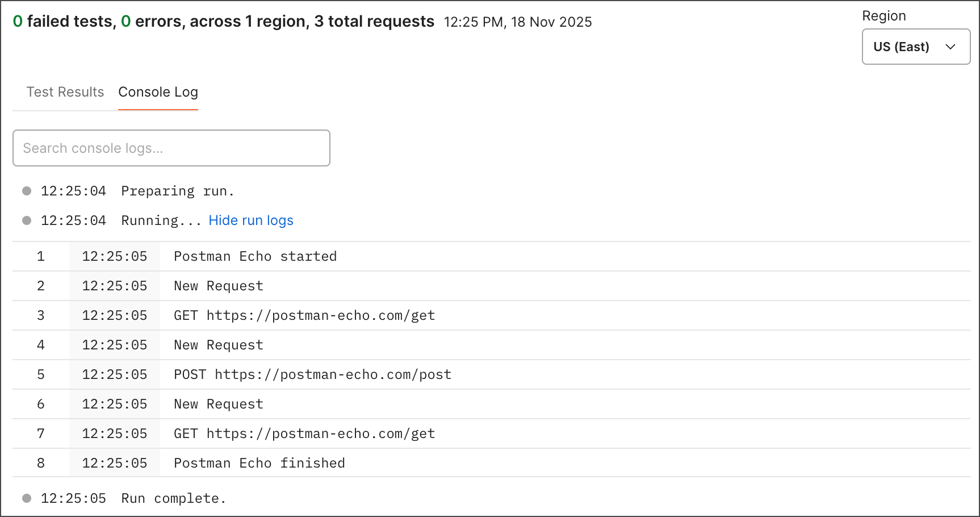Click the first New Request log line

[x=219, y=286]
